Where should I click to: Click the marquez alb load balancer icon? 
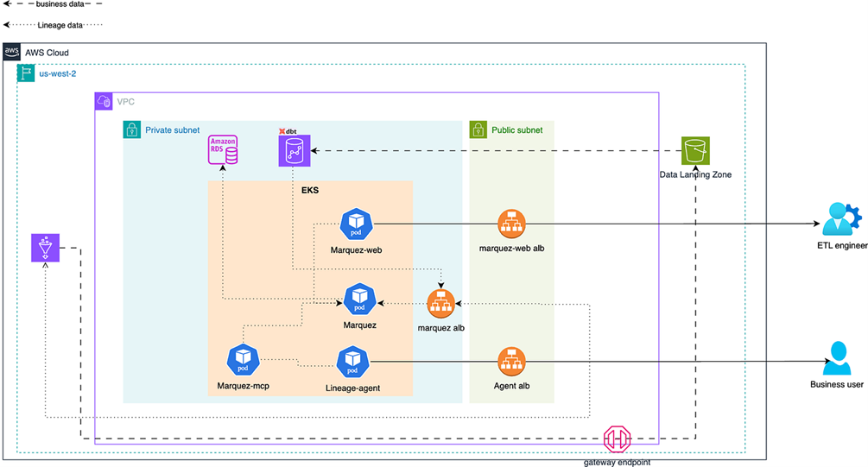pyautogui.click(x=441, y=303)
